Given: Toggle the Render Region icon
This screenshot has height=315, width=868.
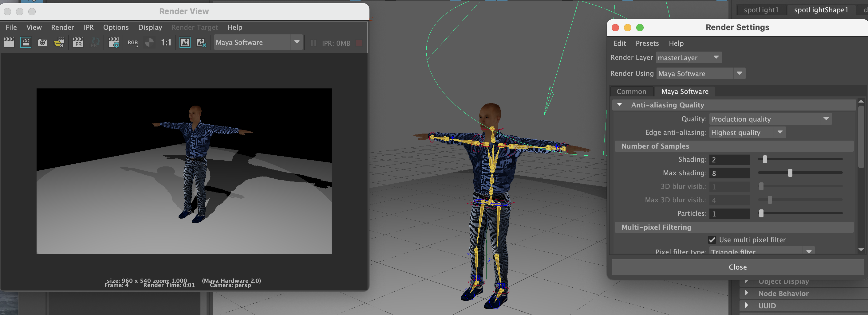Looking at the screenshot, I should (26, 42).
